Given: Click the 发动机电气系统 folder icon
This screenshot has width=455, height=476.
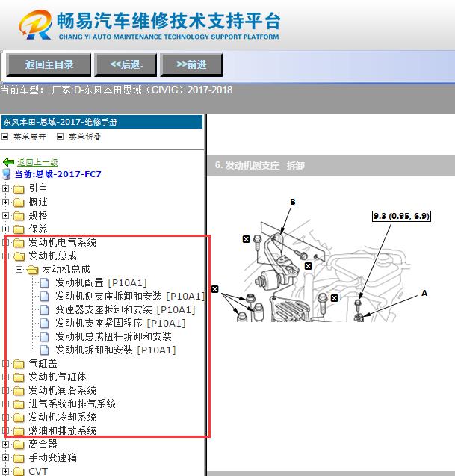Looking at the screenshot, I should point(19,243).
